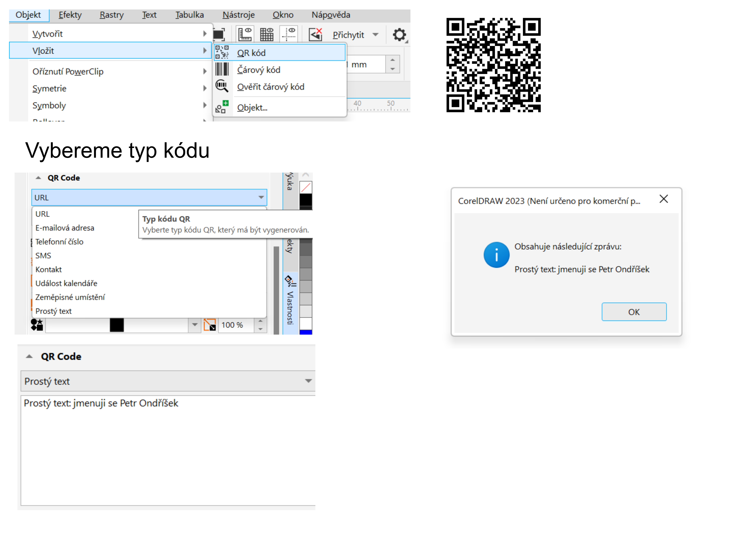Viewport: 756px width, 535px height.
Task: Open the options gear icon
Action: (x=399, y=35)
